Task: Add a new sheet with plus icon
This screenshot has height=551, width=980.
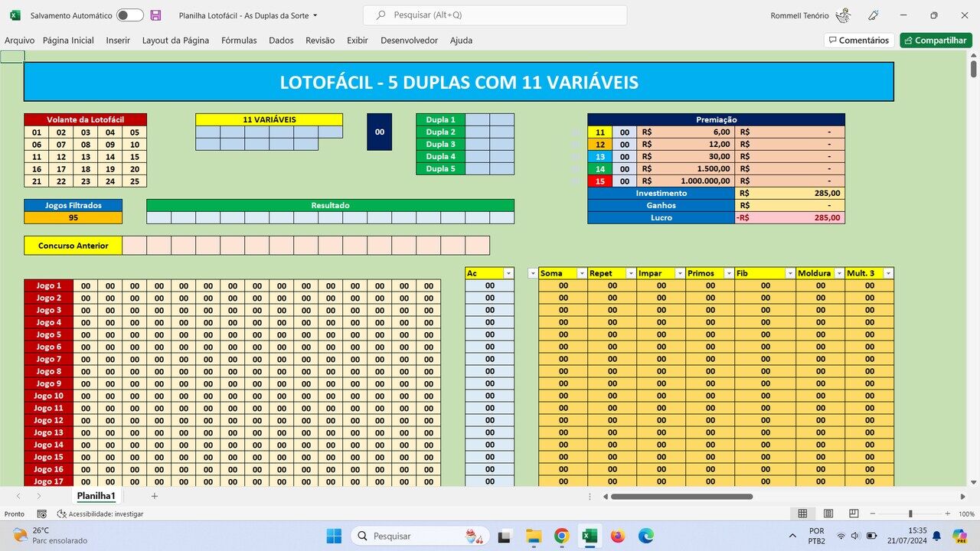Action: [154, 496]
